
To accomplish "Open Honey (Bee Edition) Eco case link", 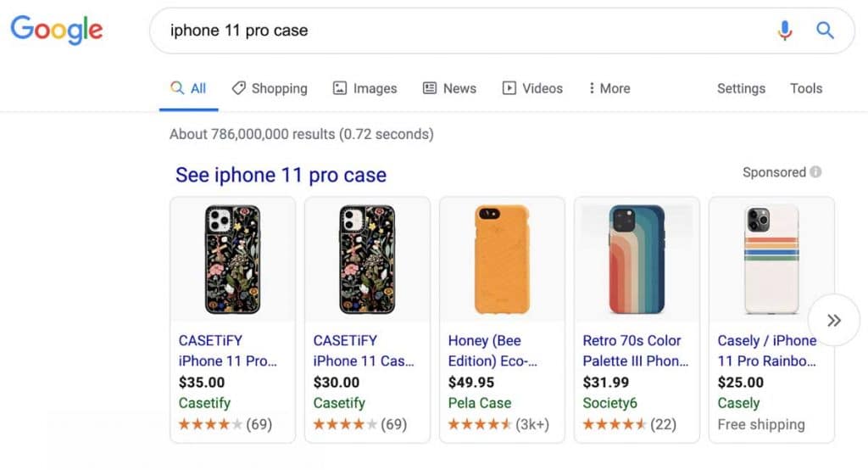I will click(492, 350).
